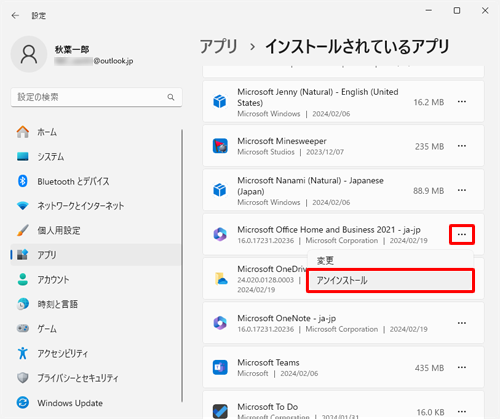Click the Microsoft Nanami package icon

click(220, 190)
